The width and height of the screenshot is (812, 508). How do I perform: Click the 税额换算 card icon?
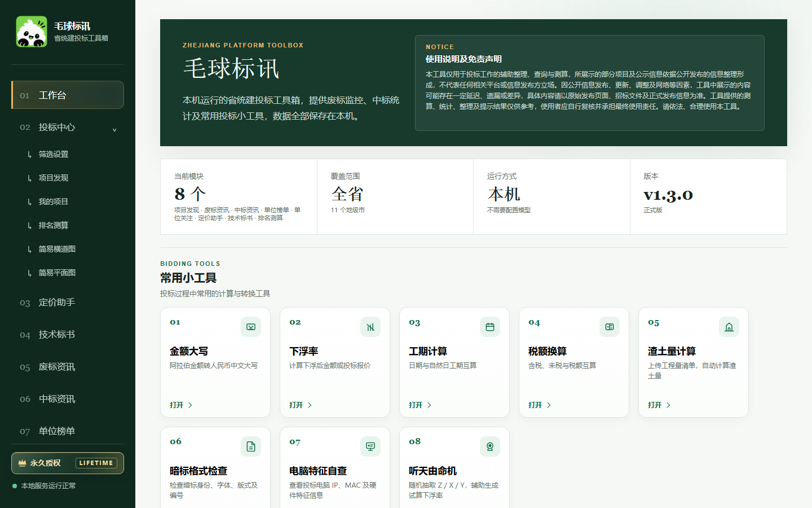click(610, 327)
